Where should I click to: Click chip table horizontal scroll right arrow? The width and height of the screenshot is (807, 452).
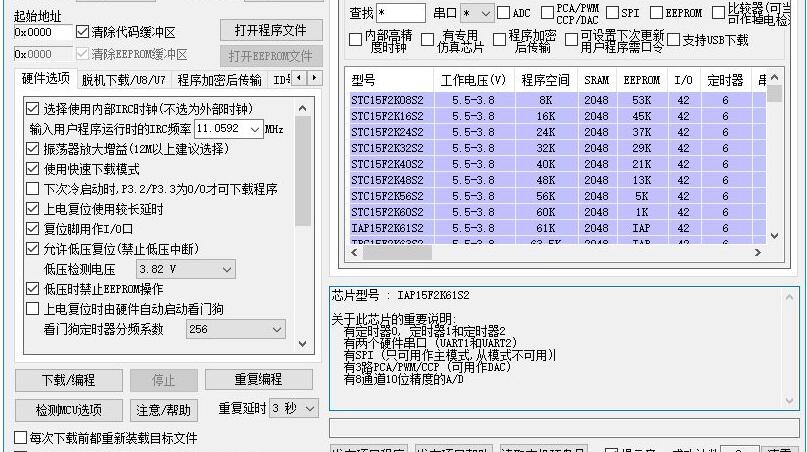pos(758,252)
